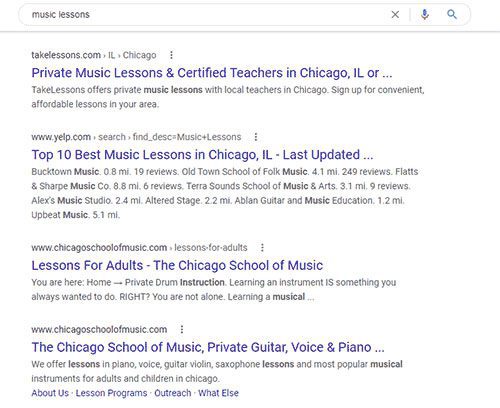Click the 'takelessons.com › IL › Chicago' breadcrumb

pyautogui.click(x=94, y=55)
